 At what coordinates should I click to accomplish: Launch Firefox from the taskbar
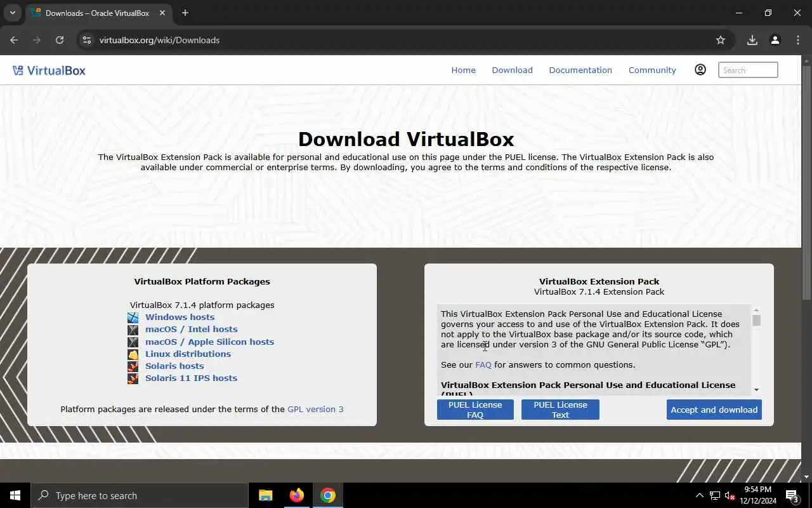pos(297,495)
